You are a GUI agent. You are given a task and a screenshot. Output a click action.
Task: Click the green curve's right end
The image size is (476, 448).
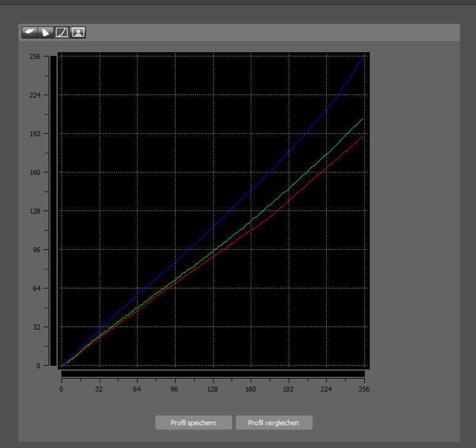[x=363, y=118]
